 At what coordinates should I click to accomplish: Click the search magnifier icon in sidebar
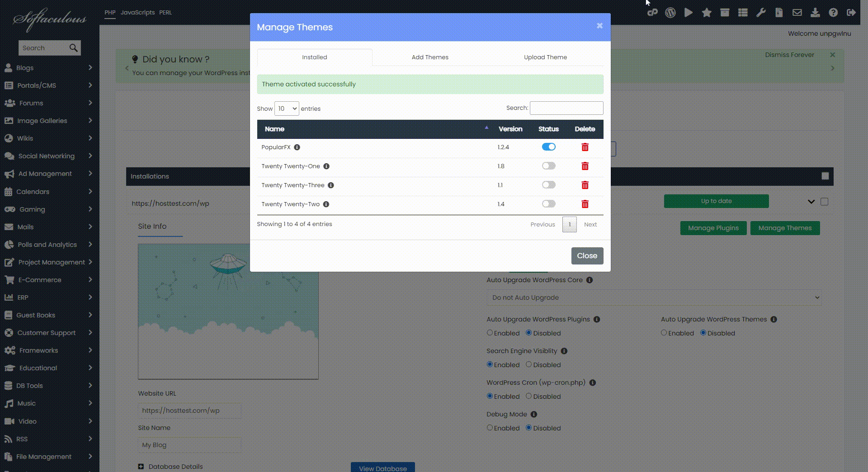click(73, 48)
